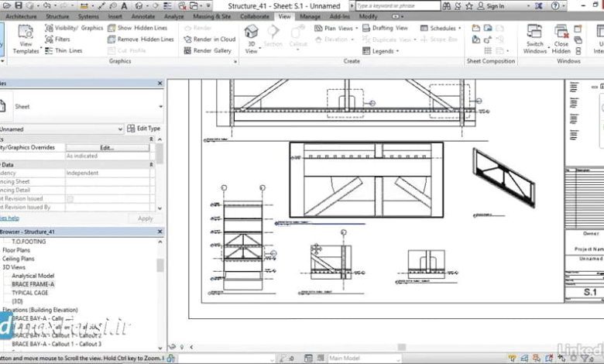Click the Properties help link
Image resolution: width=604 pixels, height=364 pixels.
point(9,218)
